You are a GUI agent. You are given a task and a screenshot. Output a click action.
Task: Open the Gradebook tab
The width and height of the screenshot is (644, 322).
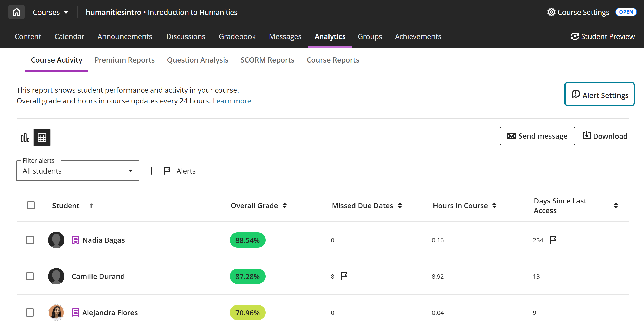click(237, 36)
